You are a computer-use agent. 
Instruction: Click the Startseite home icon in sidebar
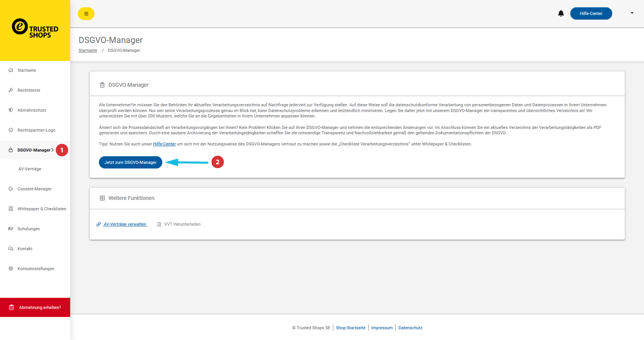point(11,70)
